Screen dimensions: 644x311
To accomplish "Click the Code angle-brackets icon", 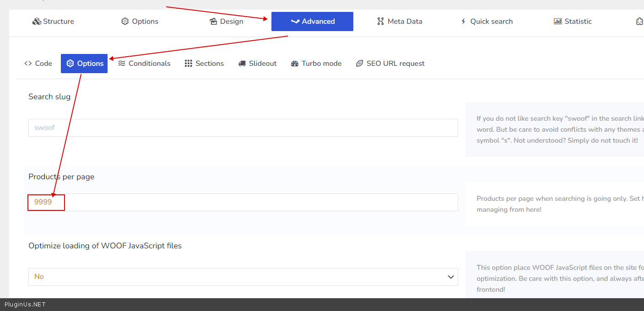I will point(28,64).
